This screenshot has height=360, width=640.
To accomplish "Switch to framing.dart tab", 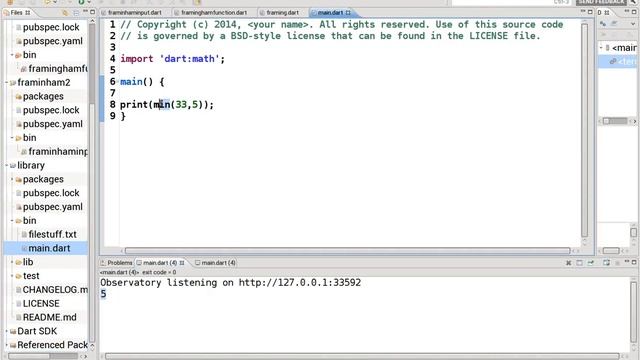I will coord(280,13).
